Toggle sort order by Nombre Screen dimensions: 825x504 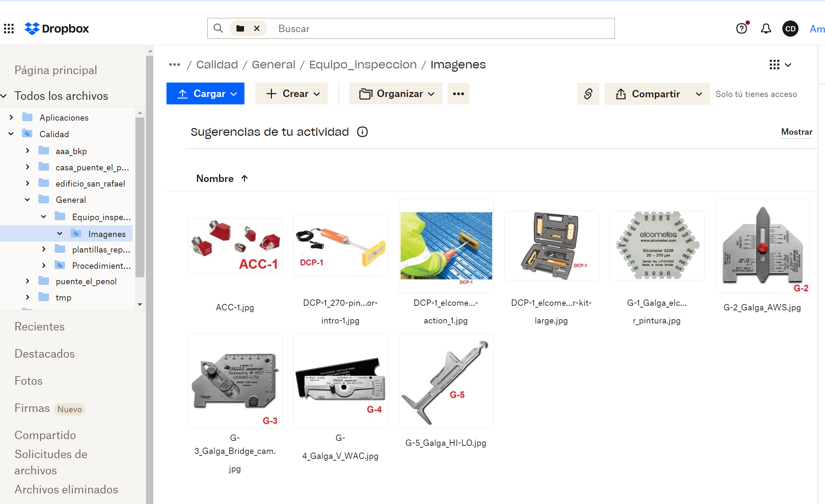pyautogui.click(x=222, y=178)
